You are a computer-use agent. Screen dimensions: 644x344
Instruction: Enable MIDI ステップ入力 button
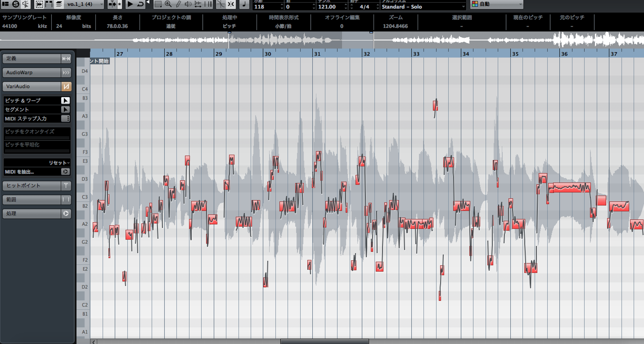tap(65, 119)
